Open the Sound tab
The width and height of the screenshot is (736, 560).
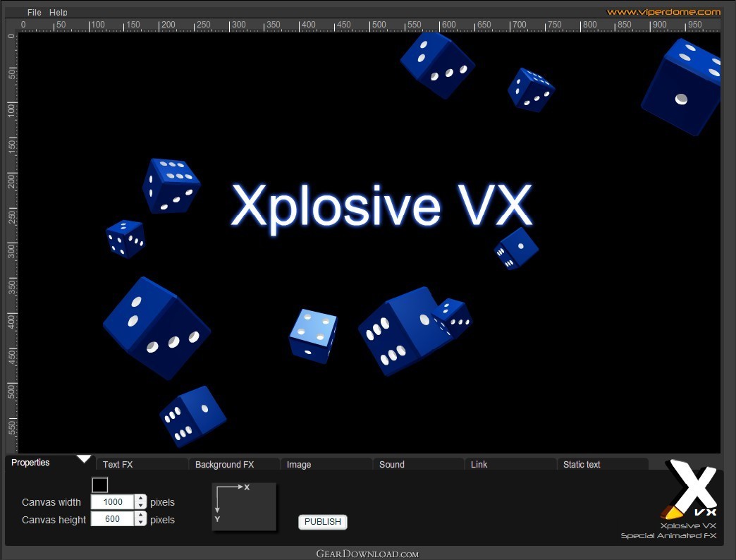[x=418, y=464]
